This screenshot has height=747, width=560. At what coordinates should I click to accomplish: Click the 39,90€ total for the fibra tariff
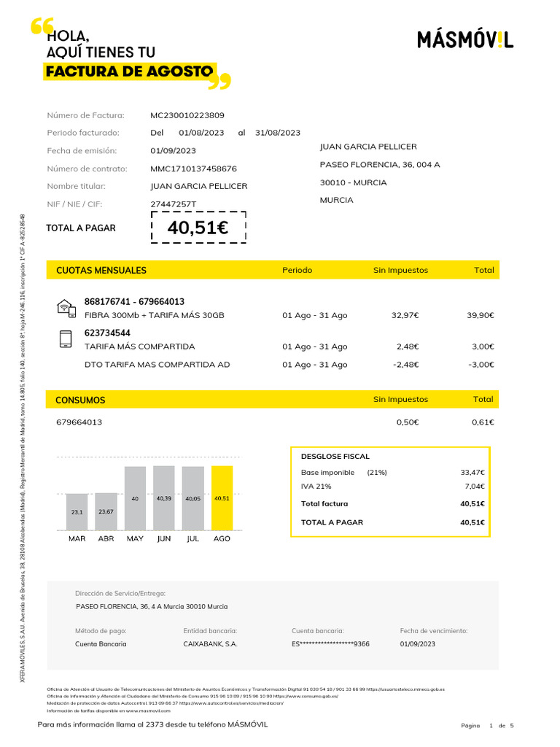(480, 315)
